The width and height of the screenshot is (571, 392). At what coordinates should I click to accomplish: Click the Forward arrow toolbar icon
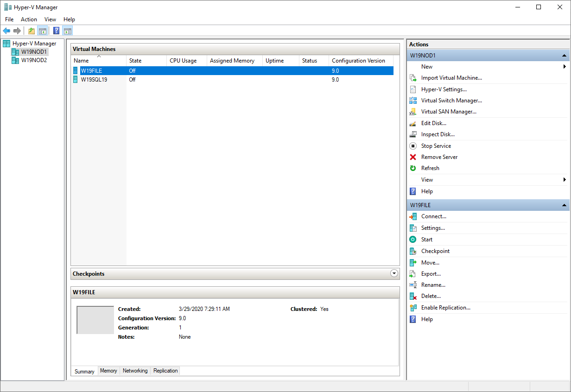[17, 31]
